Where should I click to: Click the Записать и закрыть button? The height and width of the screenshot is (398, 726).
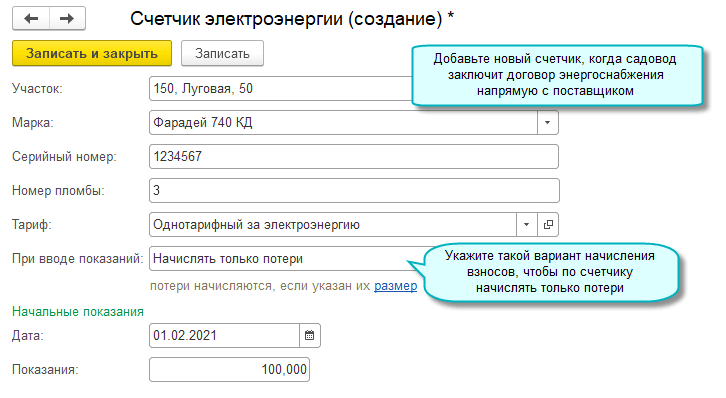point(92,53)
